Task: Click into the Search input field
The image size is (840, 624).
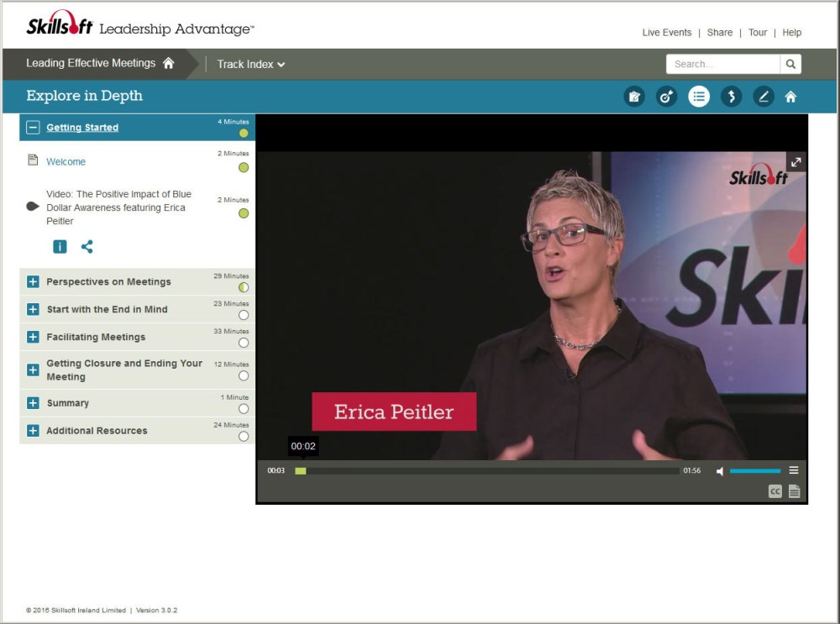Action: (x=722, y=65)
